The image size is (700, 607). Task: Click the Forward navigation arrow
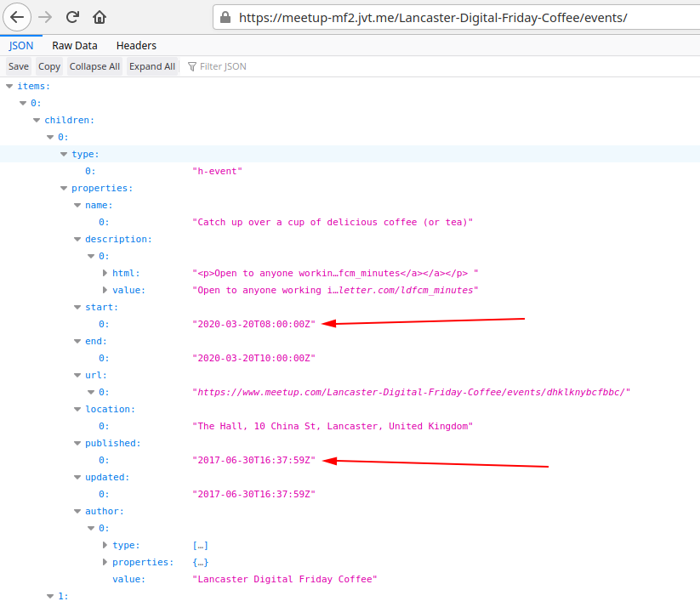click(x=46, y=17)
